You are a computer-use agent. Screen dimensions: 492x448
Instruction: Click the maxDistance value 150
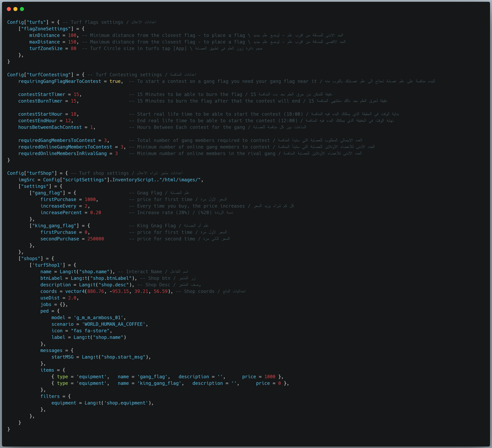tap(72, 42)
